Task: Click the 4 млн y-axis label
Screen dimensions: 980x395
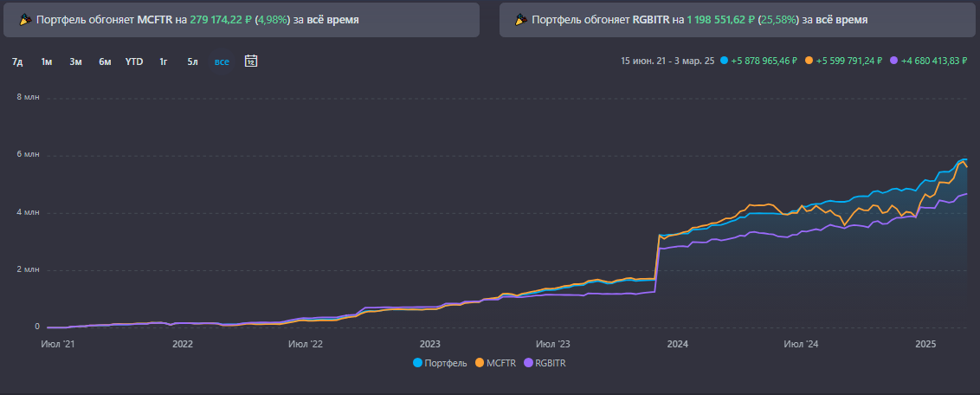Action: coord(28,212)
